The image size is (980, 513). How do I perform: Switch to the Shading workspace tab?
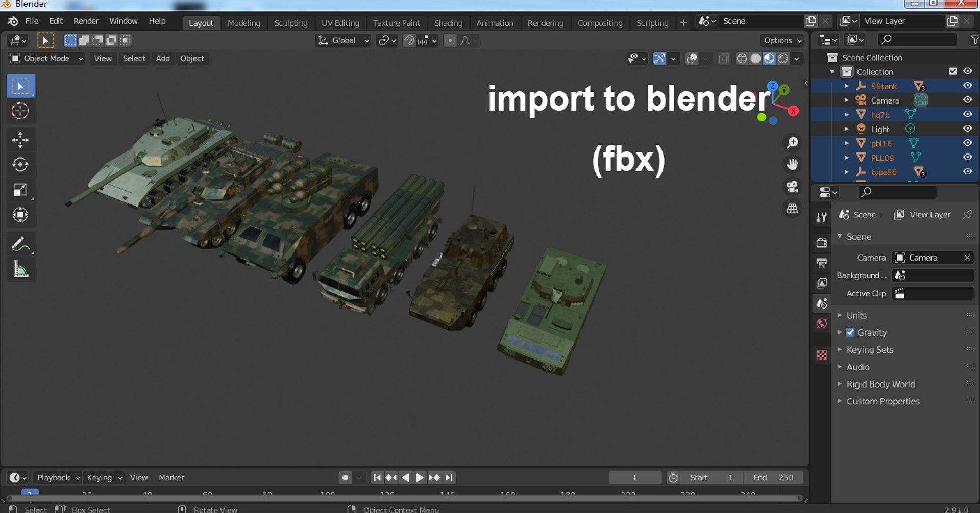pyautogui.click(x=448, y=23)
